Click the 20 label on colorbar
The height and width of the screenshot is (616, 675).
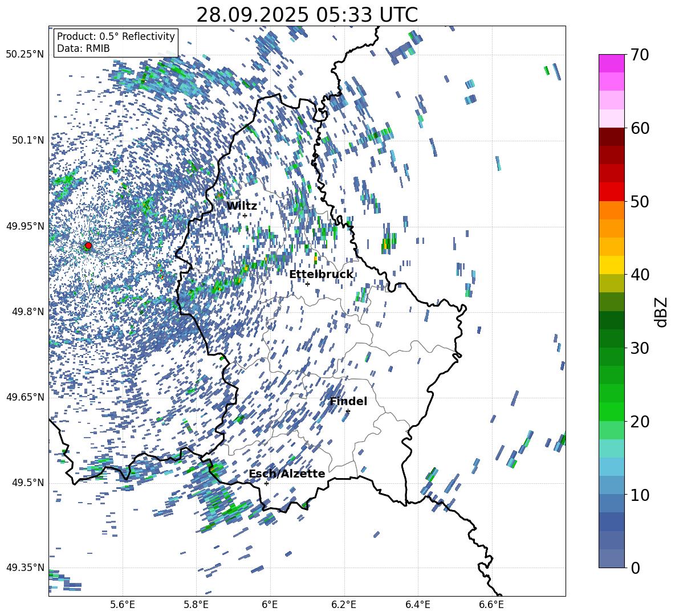(640, 422)
